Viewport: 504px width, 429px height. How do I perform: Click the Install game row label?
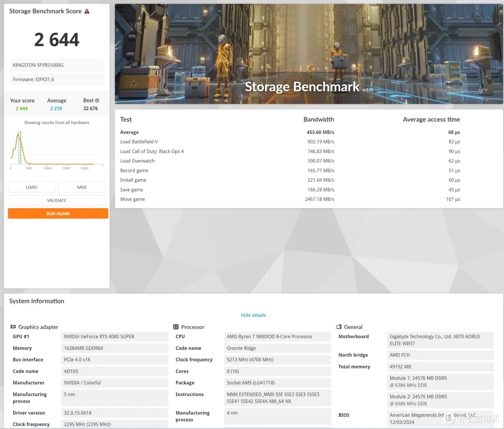coord(133,180)
